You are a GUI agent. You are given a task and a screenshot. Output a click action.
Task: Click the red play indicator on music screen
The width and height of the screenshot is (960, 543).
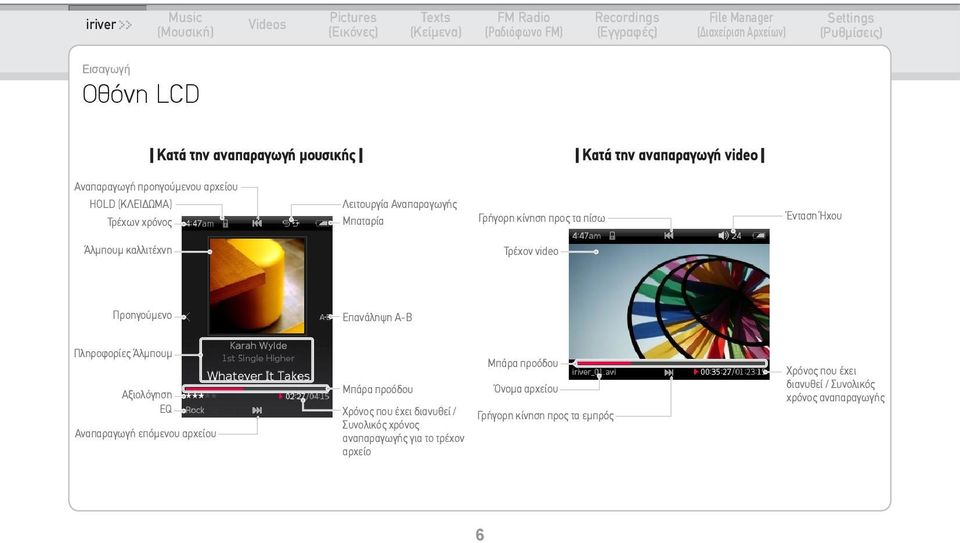281,396
